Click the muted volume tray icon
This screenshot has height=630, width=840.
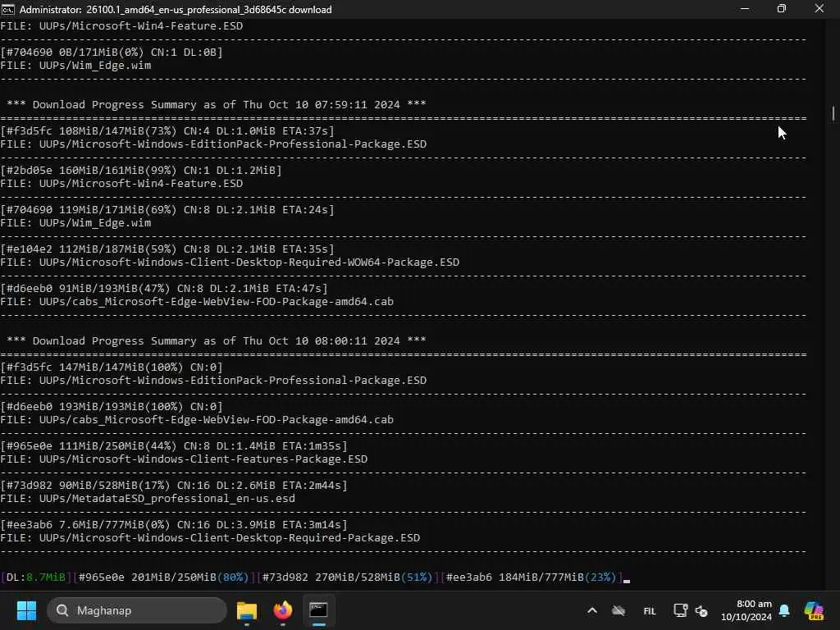701,610
